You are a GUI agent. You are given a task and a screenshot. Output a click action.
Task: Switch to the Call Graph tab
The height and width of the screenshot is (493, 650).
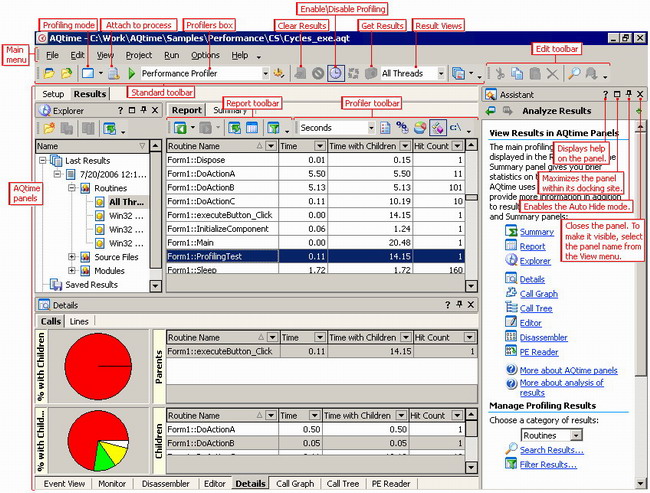tap(294, 484)
